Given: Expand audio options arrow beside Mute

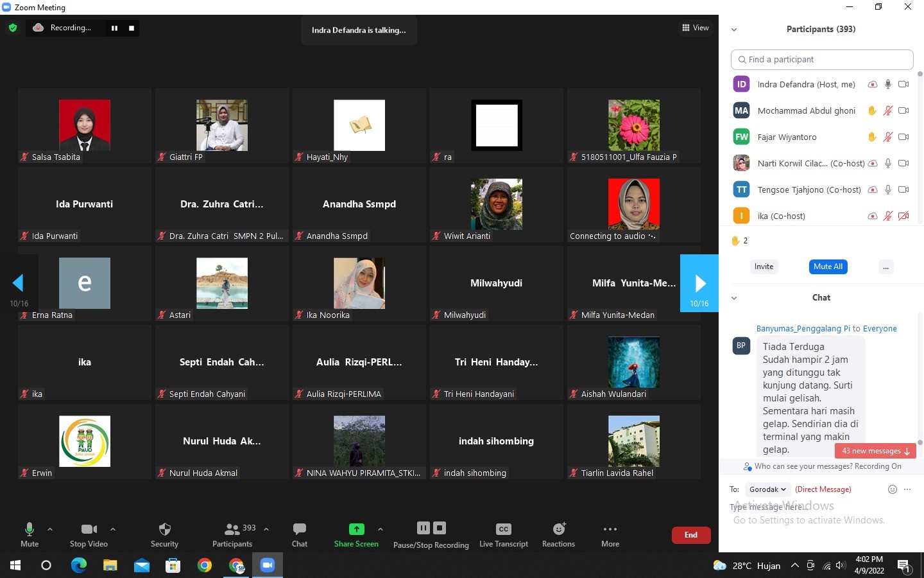Looking at the screenshot, I should [50, 529].
